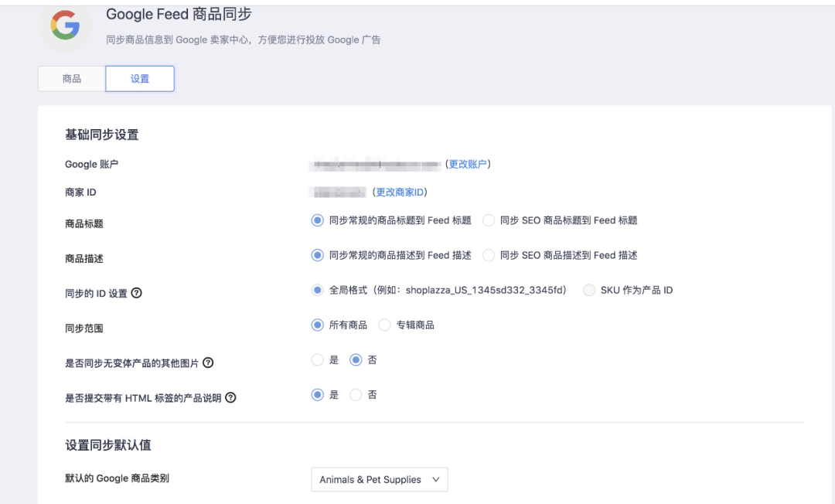Choose 全局格式 ID option
Image resolution: width=835 pixels, height=504 pixels.
coord(318,290)
